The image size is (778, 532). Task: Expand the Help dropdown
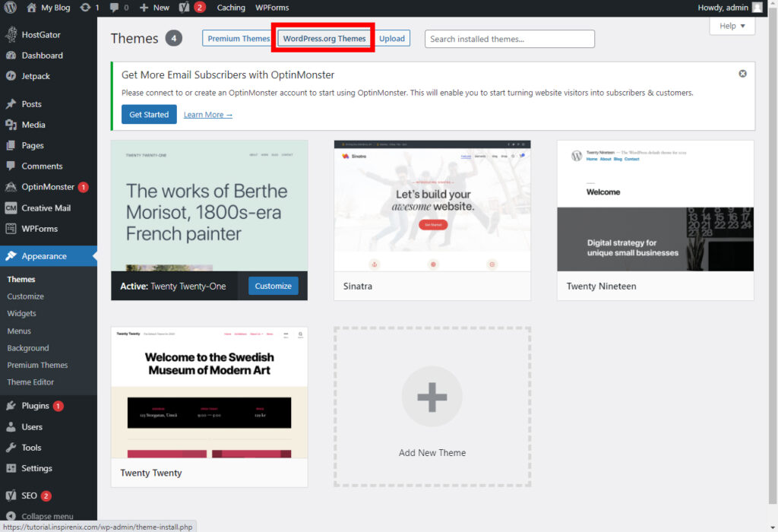[732, 26]
